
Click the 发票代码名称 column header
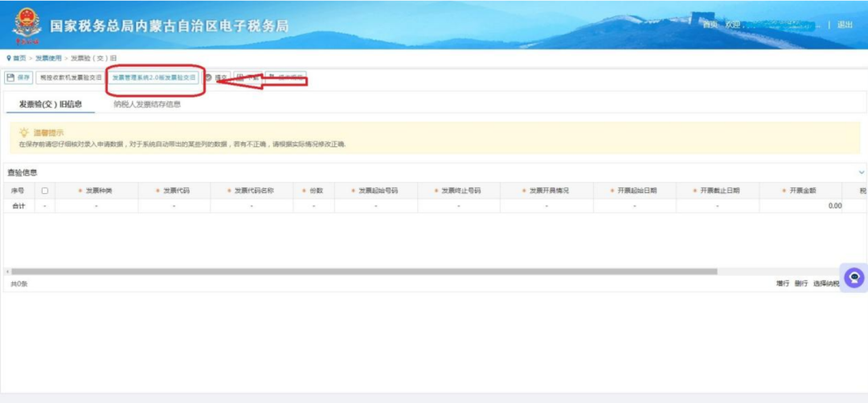tap(252, 191)
